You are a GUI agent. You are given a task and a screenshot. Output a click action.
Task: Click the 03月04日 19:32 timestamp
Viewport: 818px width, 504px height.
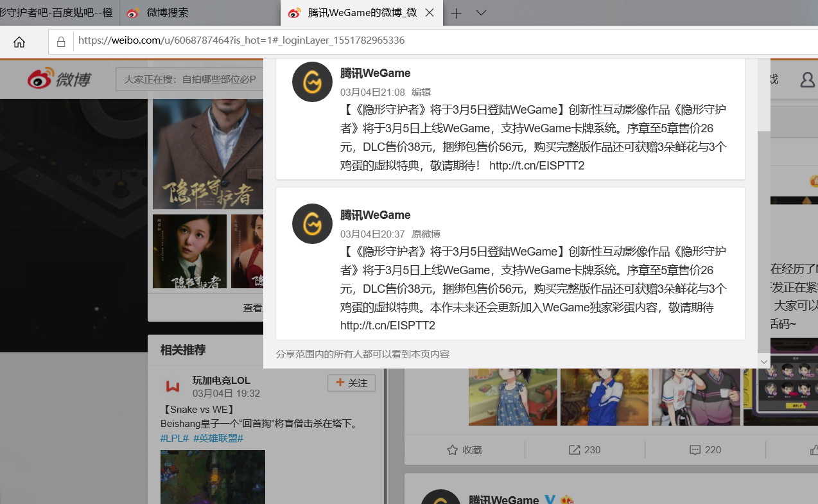pyautogui.click(x=226, y=394)
